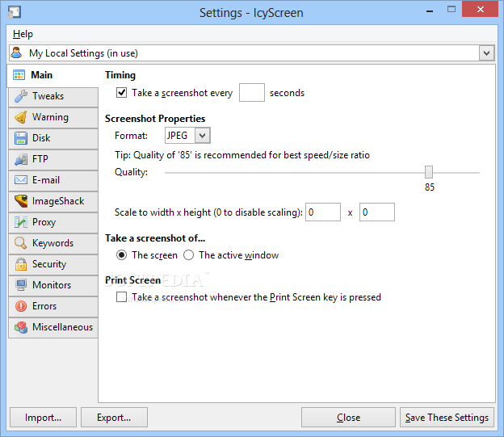Open the Warning settings tab
The height and width of the screenshot is (437, 504).
coord(53,117)
